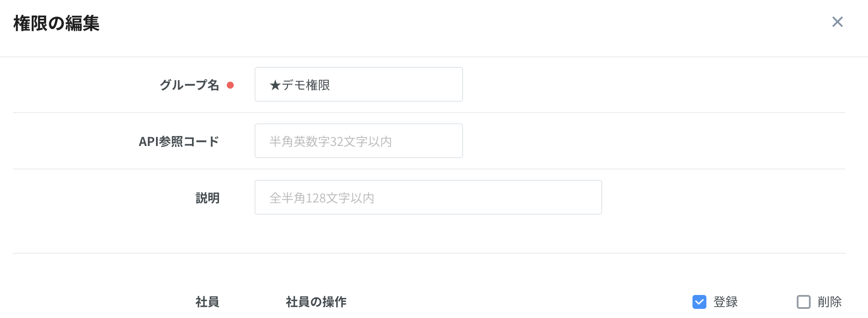
Task: Click the グループ名 field label
Action: (189, 85)
